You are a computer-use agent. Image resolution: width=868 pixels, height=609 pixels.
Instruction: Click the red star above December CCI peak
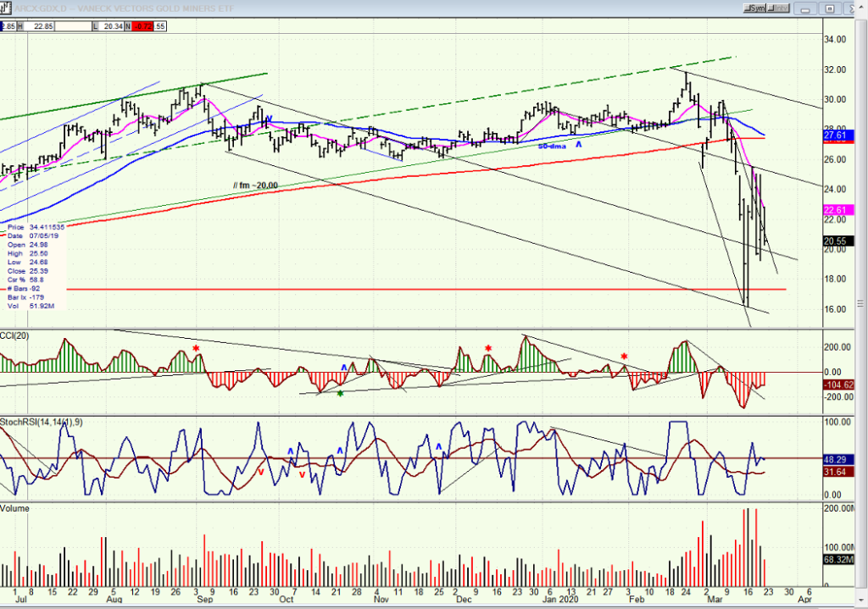click(x=488, y=348)
